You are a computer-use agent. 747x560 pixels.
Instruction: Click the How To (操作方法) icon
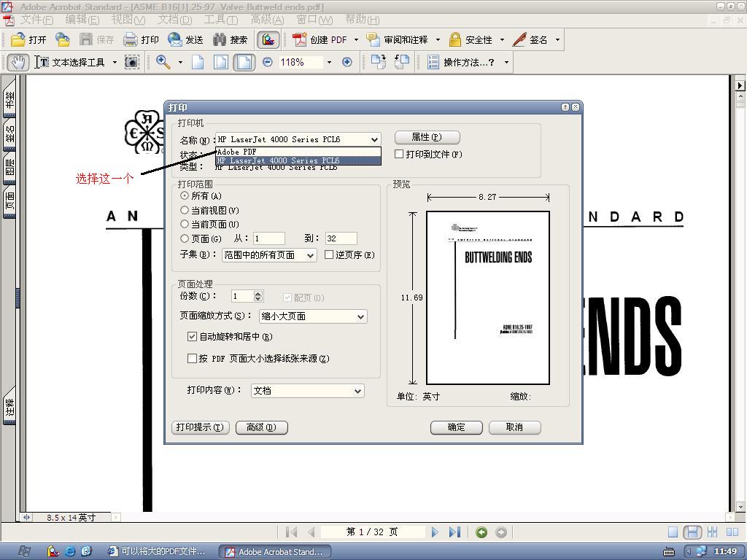[433, 63]
